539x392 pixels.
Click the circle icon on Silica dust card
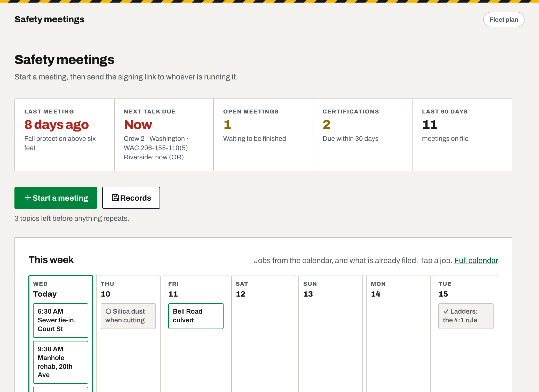pyautogui.click(x=108, y=311)
